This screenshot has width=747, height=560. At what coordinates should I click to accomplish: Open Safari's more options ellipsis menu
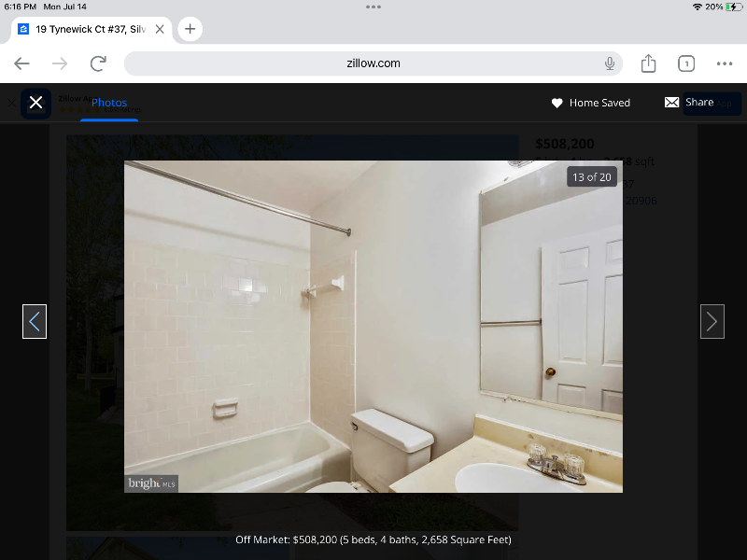pos(725,63)
